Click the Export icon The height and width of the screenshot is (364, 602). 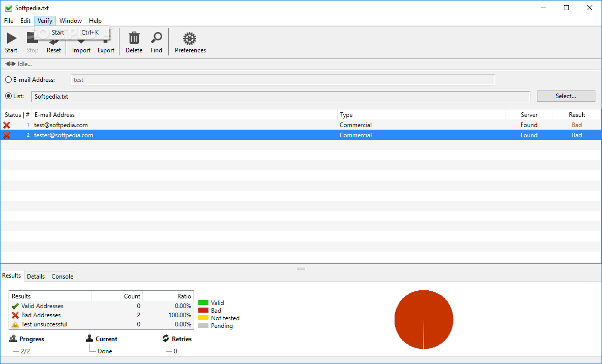pos(105,41)
